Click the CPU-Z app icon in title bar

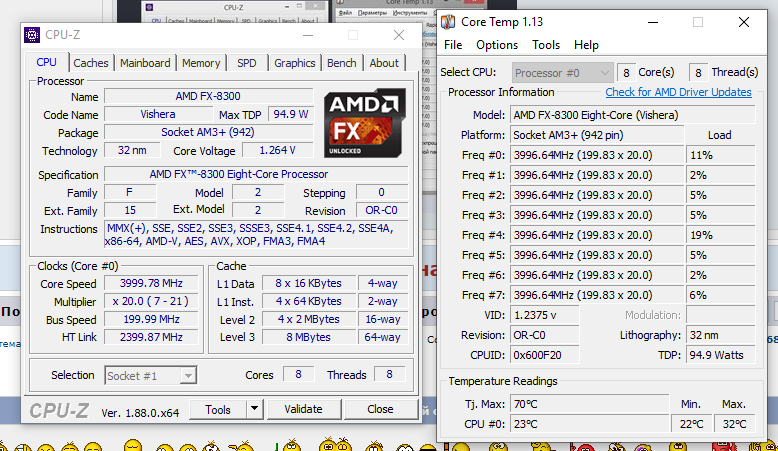[32, 35]
